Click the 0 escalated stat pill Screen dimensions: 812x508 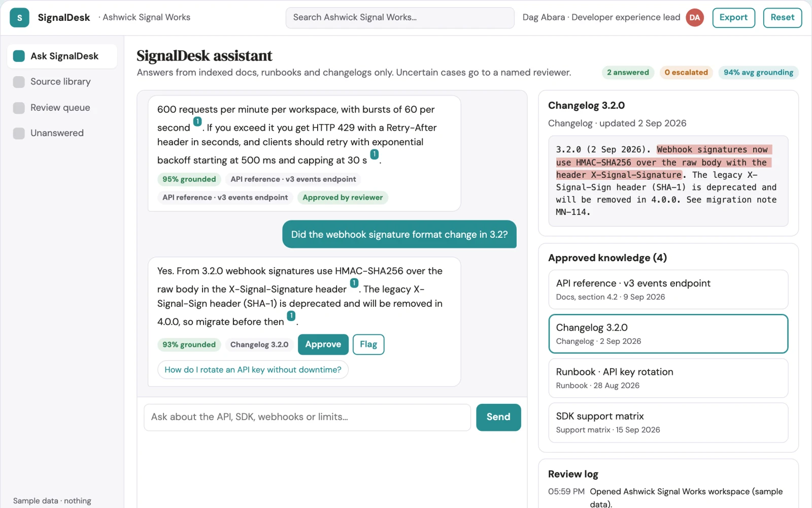[686, 73]
